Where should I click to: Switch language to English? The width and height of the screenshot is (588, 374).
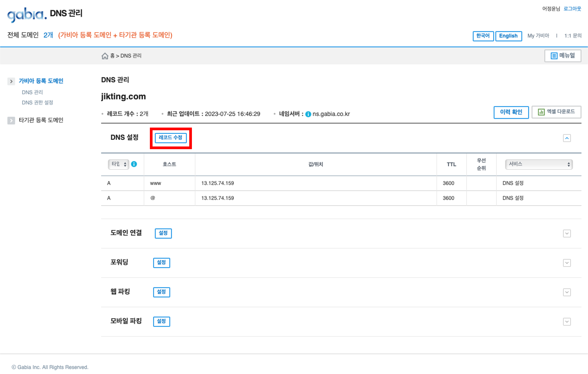508,36
